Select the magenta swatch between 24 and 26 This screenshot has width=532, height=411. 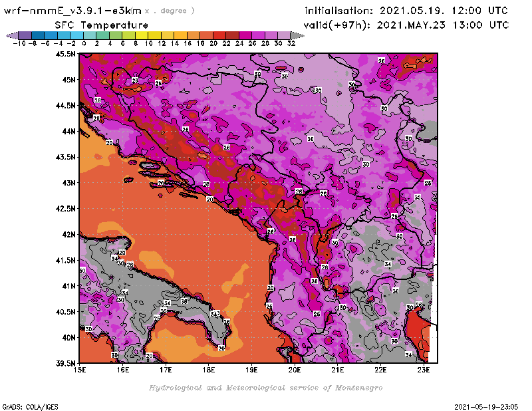click(x=245, y=35)
